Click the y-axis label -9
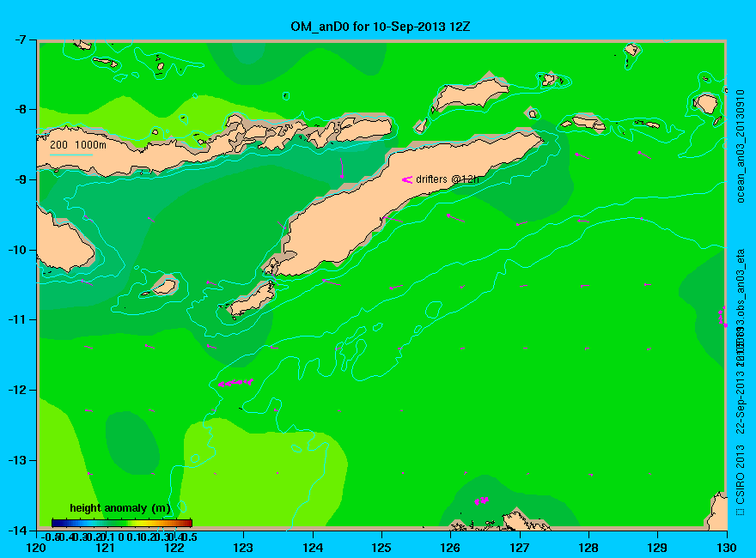Viewport: 756px width, 558px height. tap(21, 179)
